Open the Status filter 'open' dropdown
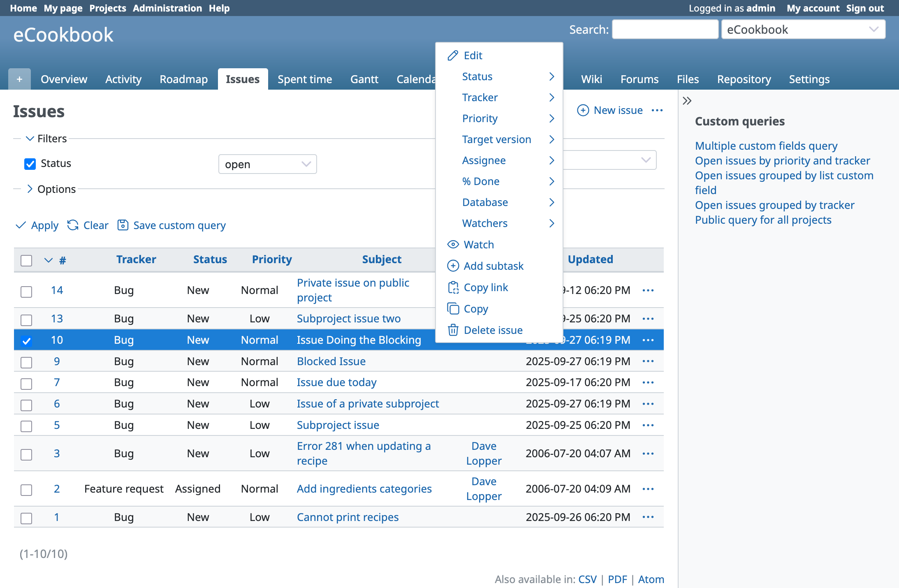The width and height of the screenshot is (899, 588). [x=267, y=164]
